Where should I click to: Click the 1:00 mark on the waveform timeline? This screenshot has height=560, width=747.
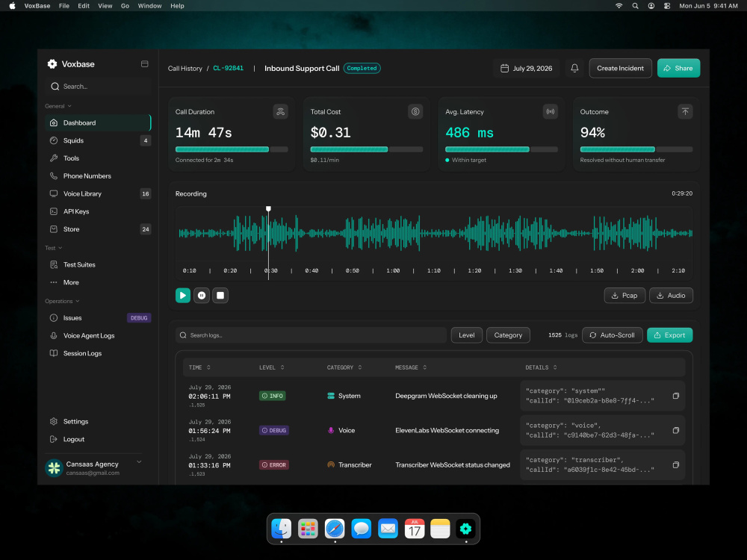point(393,270)
